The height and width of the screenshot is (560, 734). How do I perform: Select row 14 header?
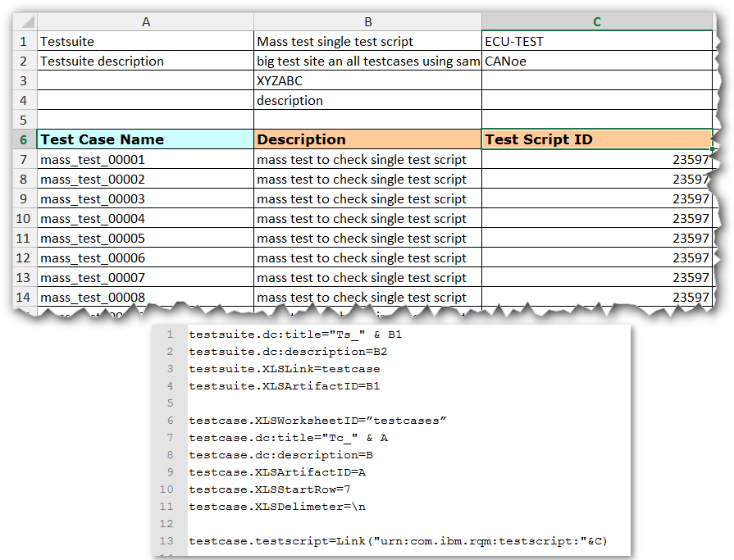(24, 297)
